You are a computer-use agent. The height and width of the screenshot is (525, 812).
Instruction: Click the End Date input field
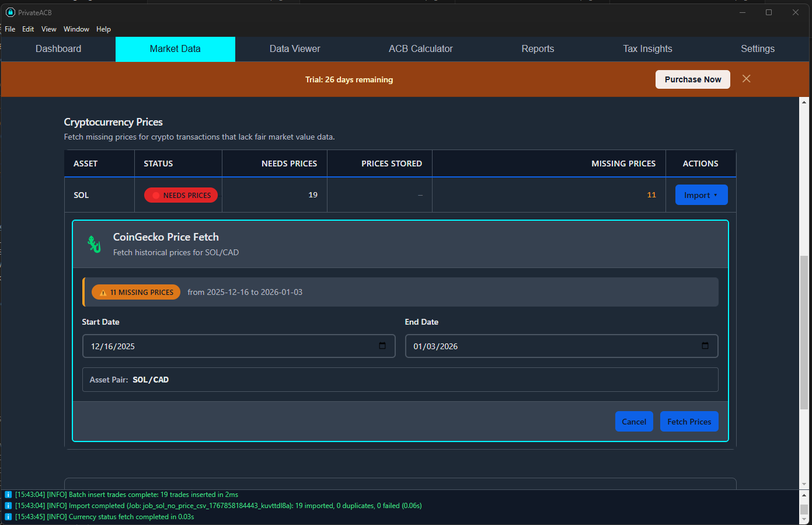coord(562,346)
